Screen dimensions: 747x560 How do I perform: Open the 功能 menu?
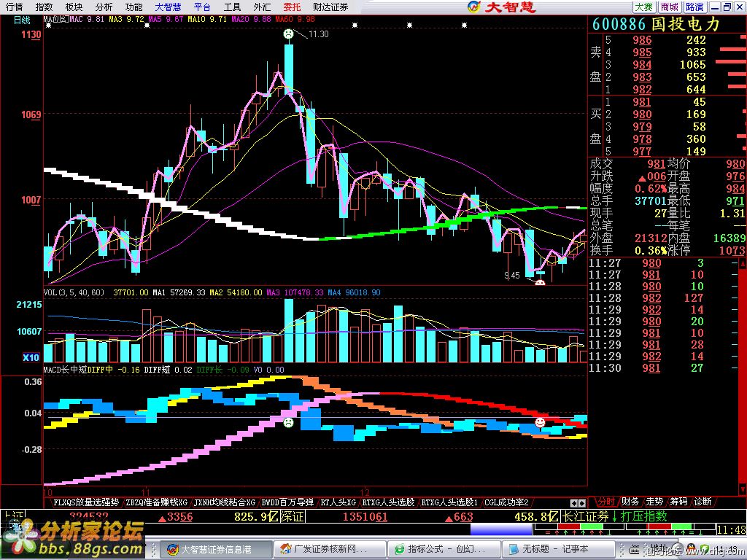[133, 7]
